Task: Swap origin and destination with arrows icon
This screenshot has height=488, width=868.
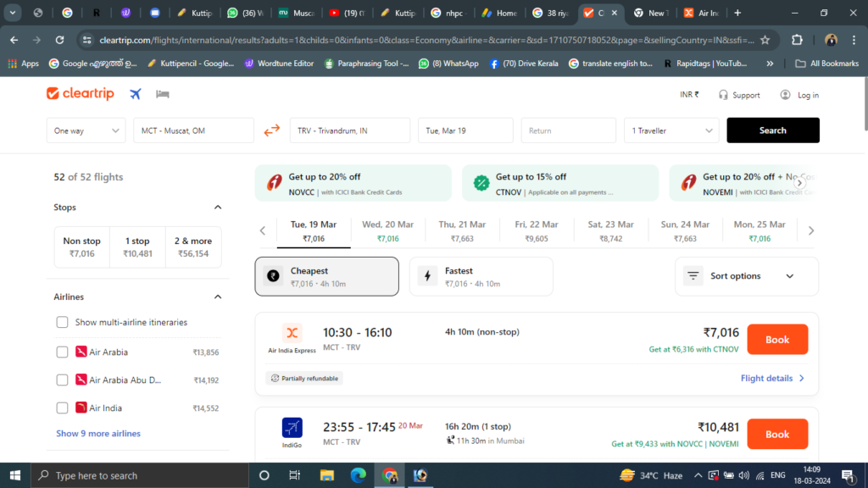Action: click(271, 130)
